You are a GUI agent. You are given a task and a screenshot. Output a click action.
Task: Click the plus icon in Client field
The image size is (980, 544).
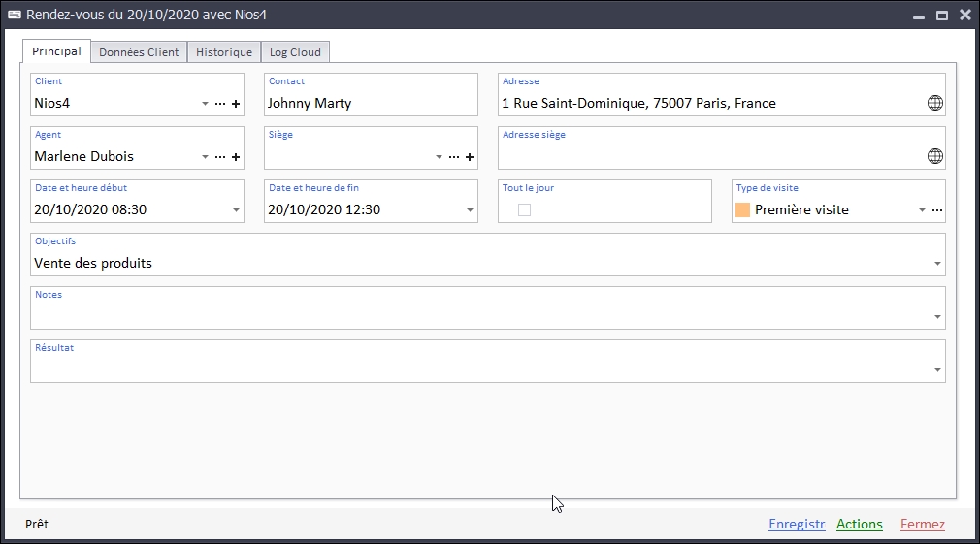tap(236, 104)
